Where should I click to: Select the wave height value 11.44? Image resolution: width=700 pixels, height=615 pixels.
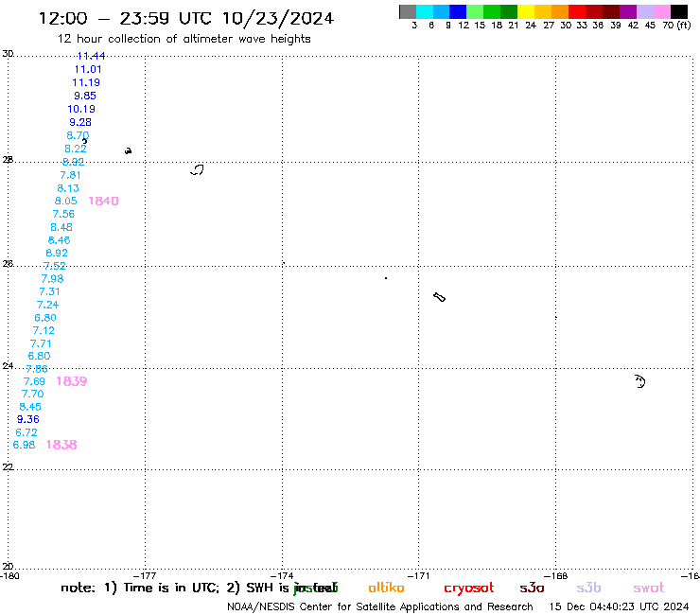(91, 56)
